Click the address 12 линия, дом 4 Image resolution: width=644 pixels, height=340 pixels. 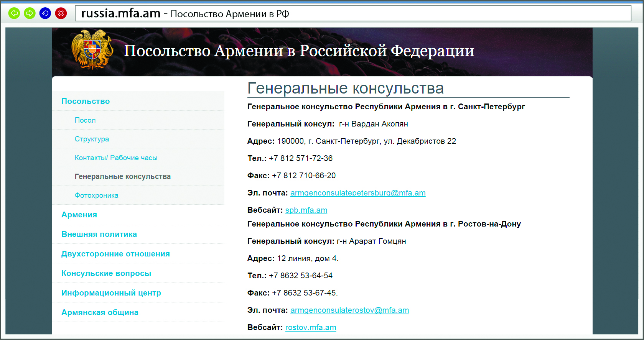[308, 258]
